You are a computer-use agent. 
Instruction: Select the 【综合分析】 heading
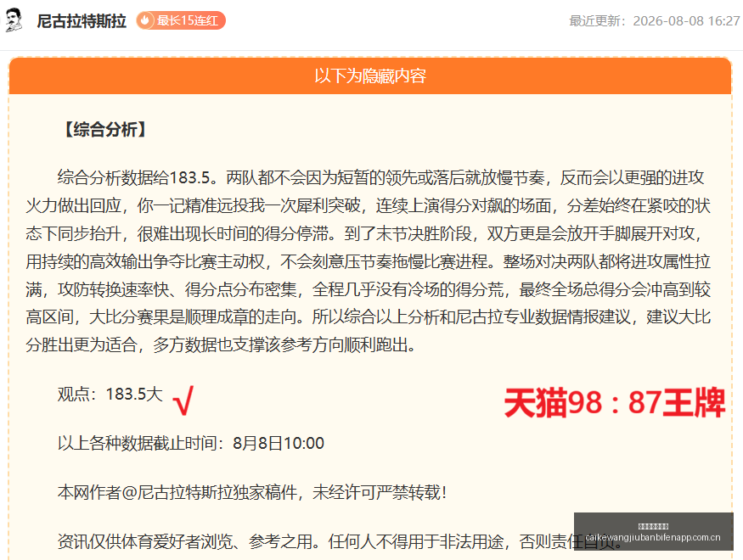click(x=104, y=129)
